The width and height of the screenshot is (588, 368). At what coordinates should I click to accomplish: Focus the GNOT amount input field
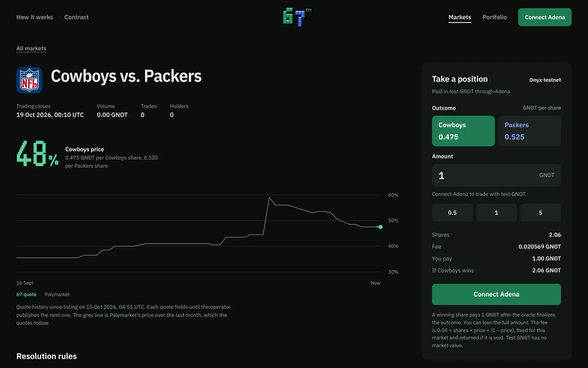[x=497, y=175]
